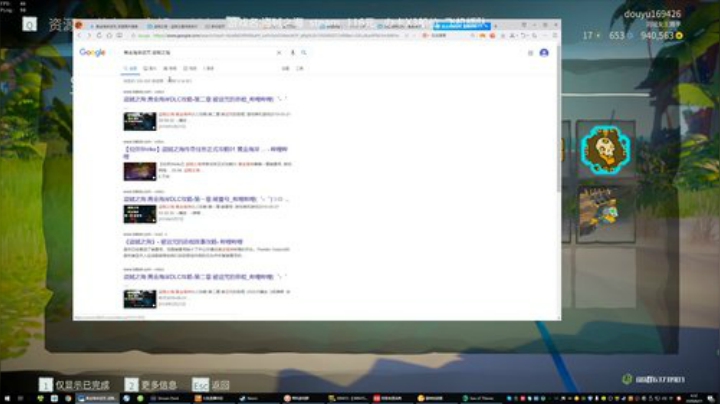Image resolution: width=720 pixels, height=404 pixels.
Task: Click the Esc 返回 back prompt
Action: [211, 385]
